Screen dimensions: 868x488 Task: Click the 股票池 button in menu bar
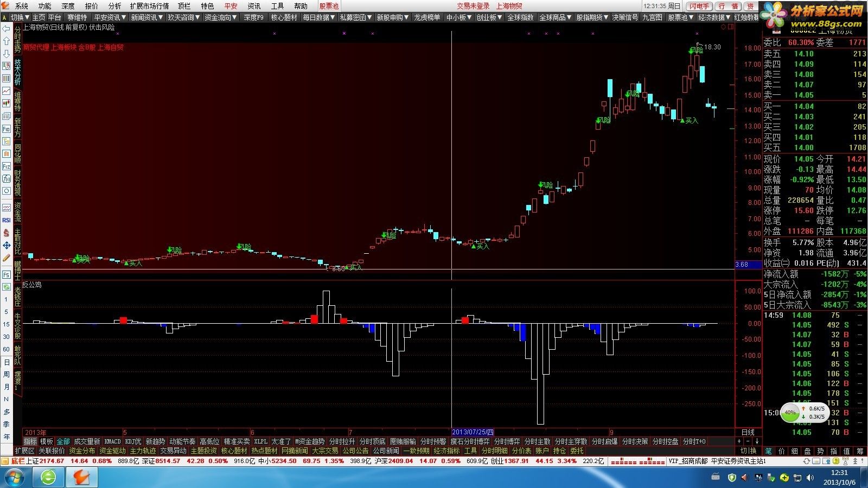[329, 6]
